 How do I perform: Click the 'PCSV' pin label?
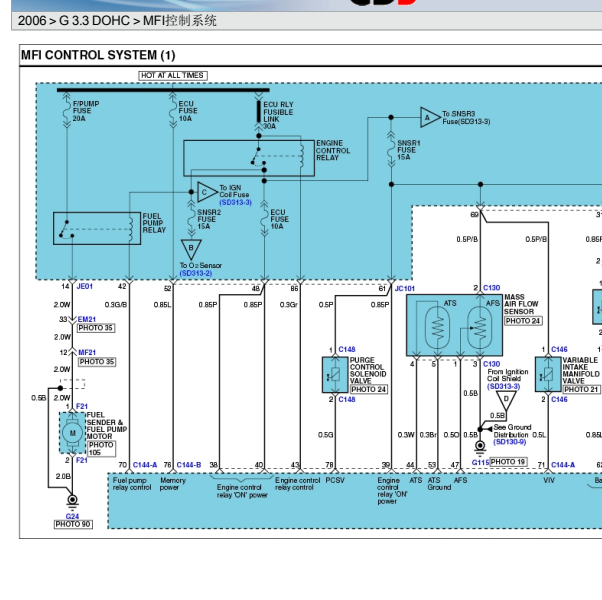(x=335, y=481)
